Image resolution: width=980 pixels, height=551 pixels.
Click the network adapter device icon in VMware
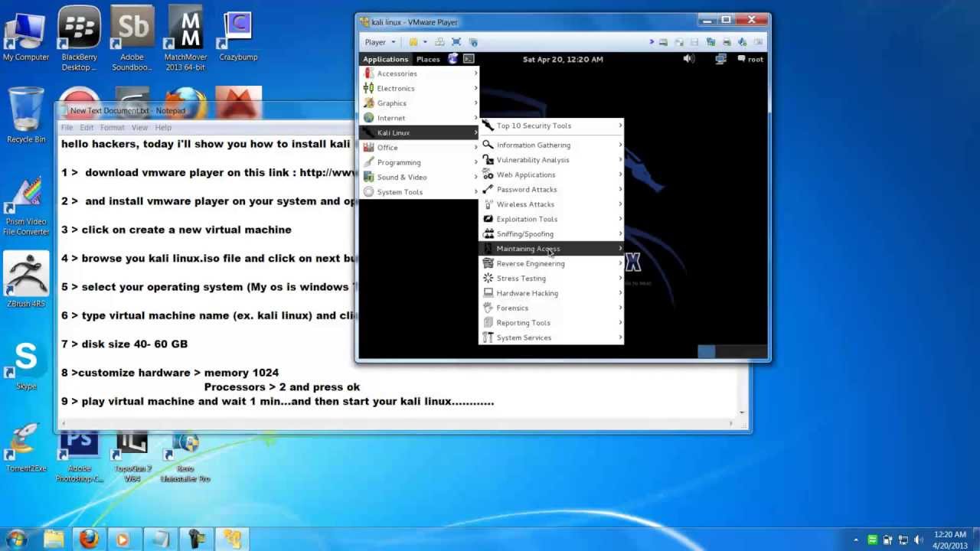(x=710, y=42)
